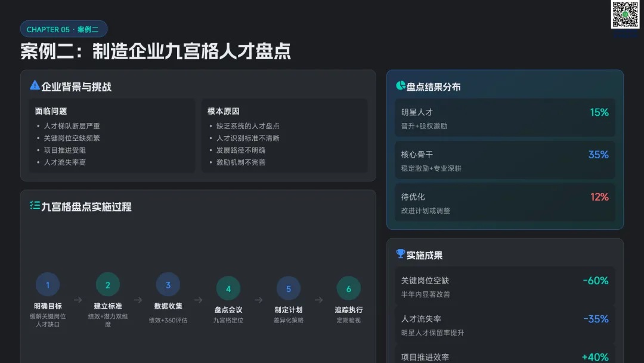Image resolution: width=644 pixels, height=363 pixels.
Task: Click the 15% value for 明星人才
Action: click(599, 112)
